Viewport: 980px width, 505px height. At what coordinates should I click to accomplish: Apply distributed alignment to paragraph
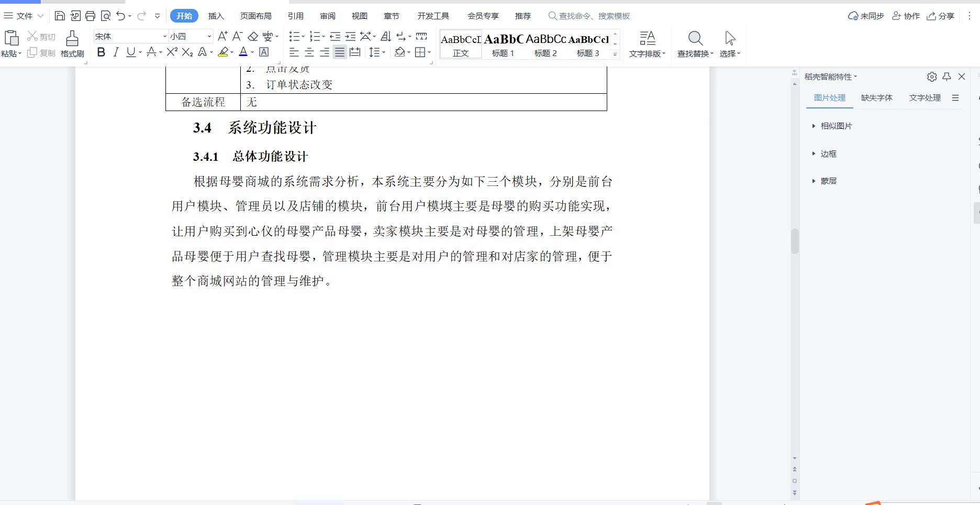[355, 52]
